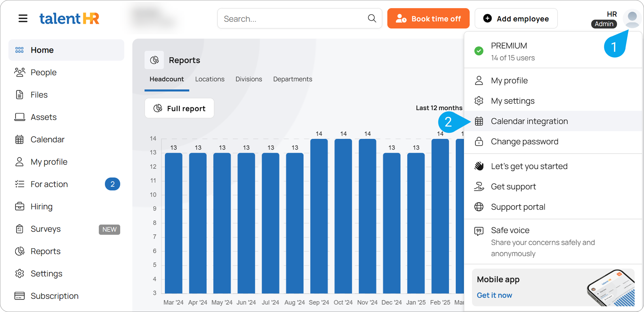This screenshot has height=312, width=644.
Task: Choose Calendar integration menu item
Action: [x=553, y=121]
